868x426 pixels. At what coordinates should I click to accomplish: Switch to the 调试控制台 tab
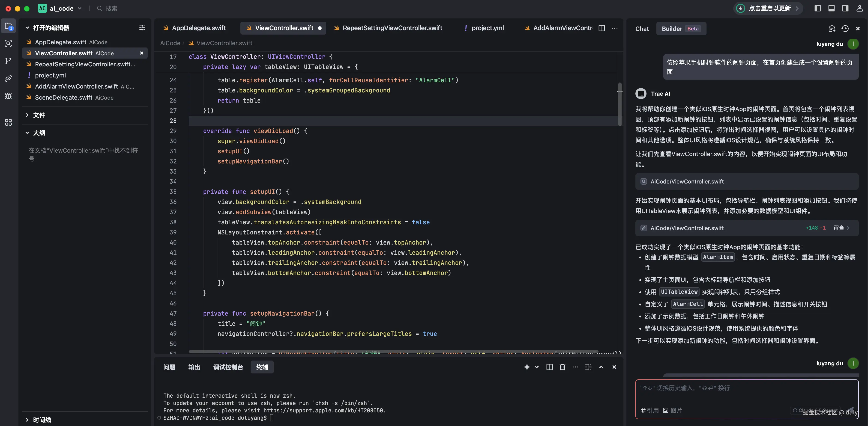228,367
